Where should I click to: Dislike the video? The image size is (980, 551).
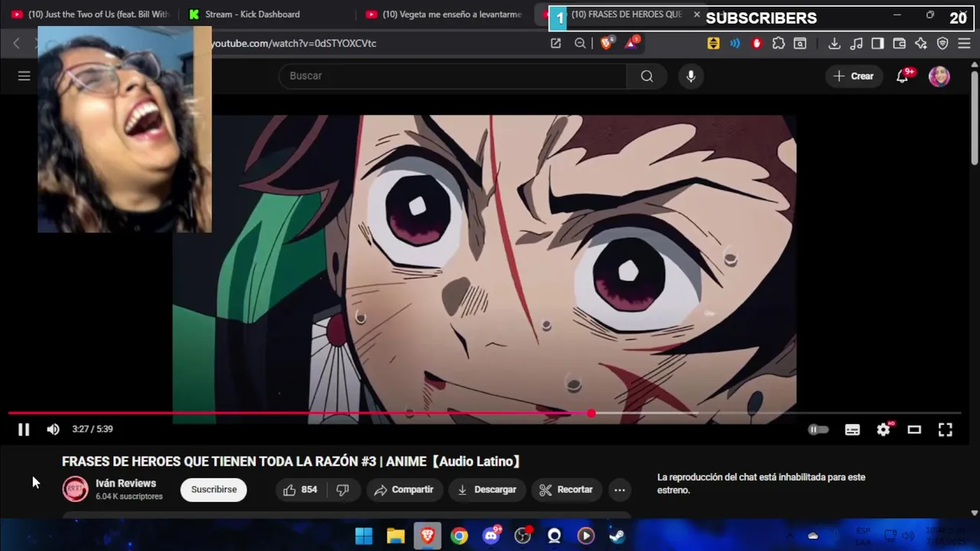343,490
